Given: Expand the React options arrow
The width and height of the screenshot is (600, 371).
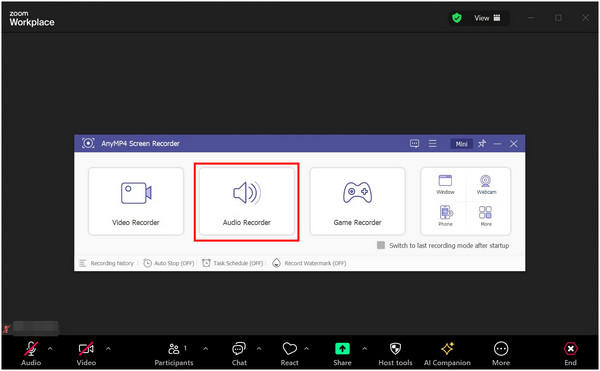Looking at the screenshot, I should point(307,348).
